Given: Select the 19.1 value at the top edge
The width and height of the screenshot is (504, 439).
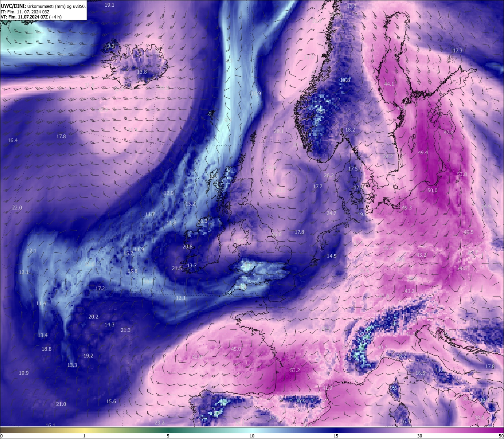Looking at the screenshot, I should [109, 5].
